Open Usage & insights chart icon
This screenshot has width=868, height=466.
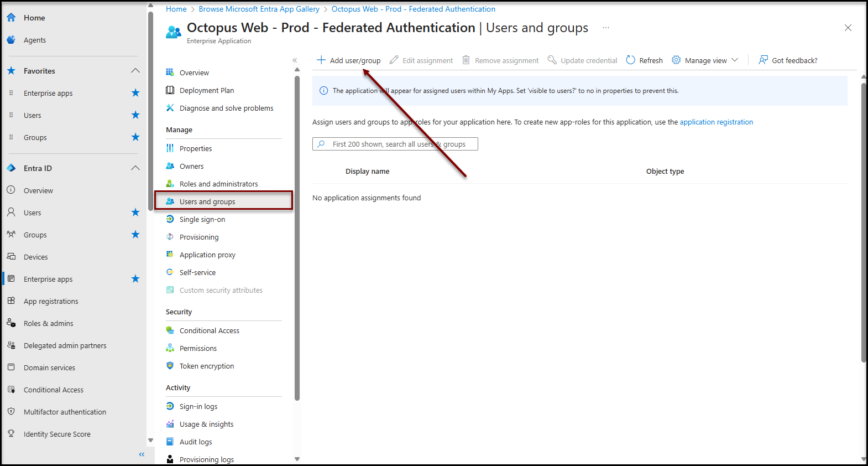[170, 424]
